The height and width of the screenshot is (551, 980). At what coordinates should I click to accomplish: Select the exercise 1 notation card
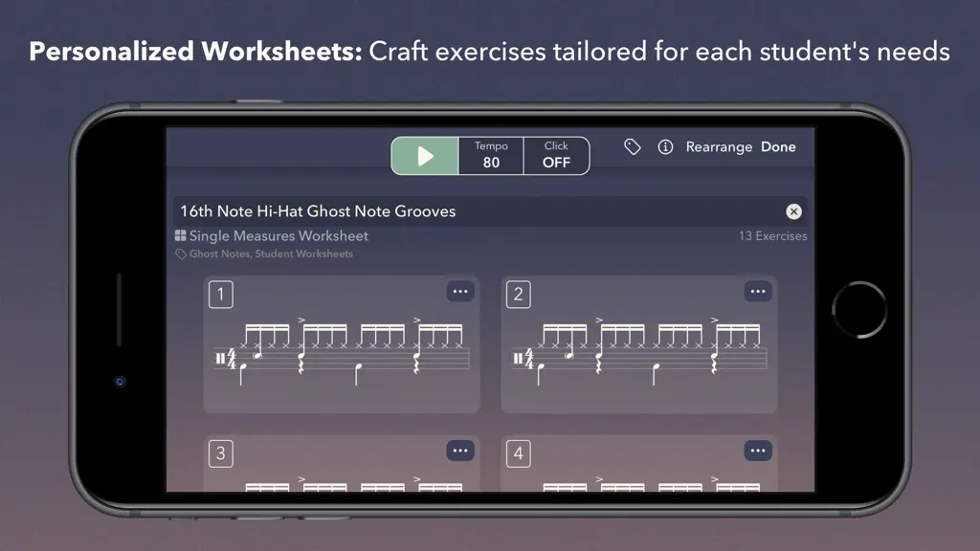point(342,344)
